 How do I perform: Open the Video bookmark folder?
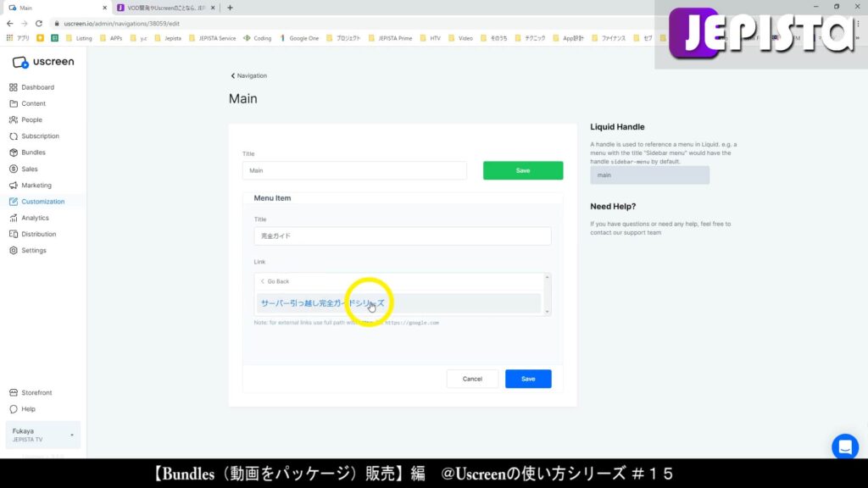click(x=460, y=38)
